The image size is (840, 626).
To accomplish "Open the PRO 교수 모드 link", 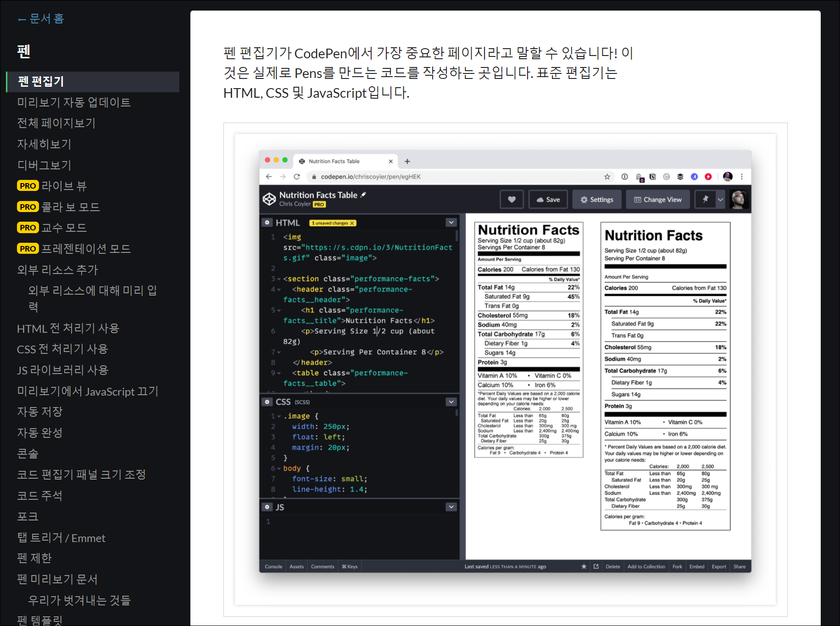I will click(52, 228).
